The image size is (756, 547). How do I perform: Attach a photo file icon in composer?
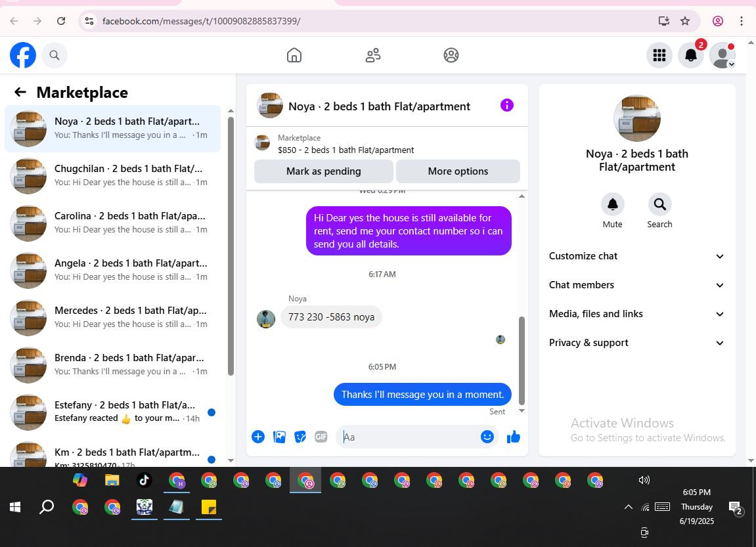pyautogui.click(x=279, y=437)
